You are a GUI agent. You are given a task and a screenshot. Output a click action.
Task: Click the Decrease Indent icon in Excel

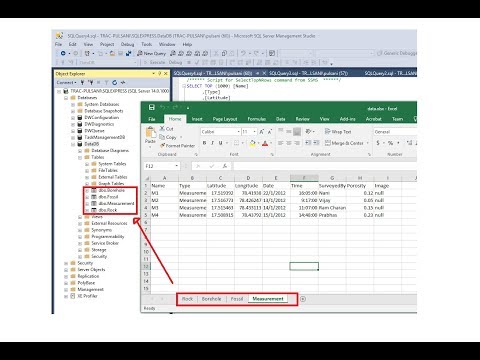(x=308, y=143)
